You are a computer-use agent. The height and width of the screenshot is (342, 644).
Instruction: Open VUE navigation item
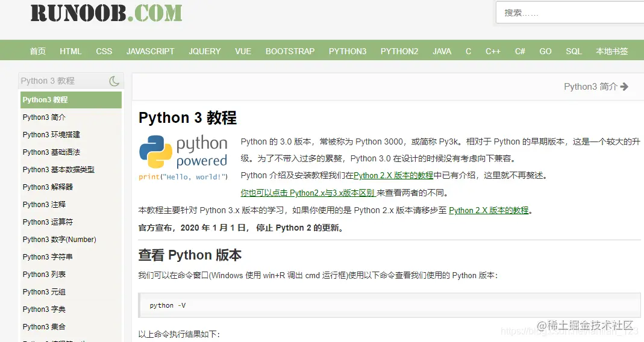click(x=243, y=51)
